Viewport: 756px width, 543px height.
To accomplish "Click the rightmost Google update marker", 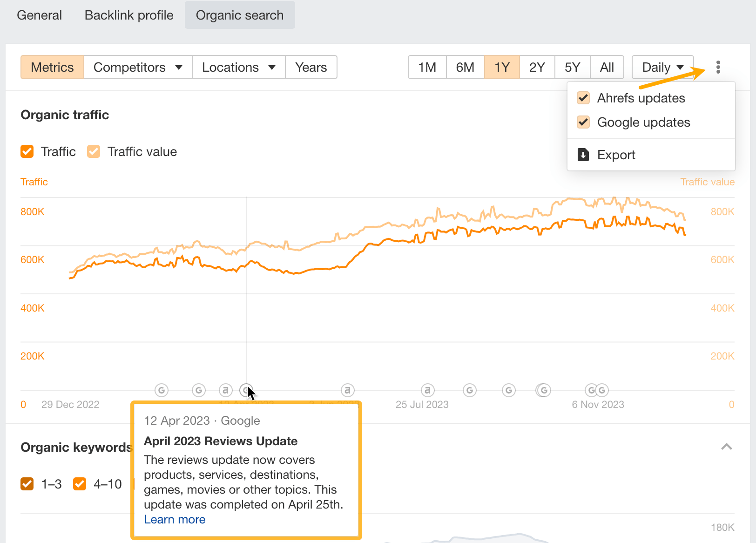I will tap(602, 390).
